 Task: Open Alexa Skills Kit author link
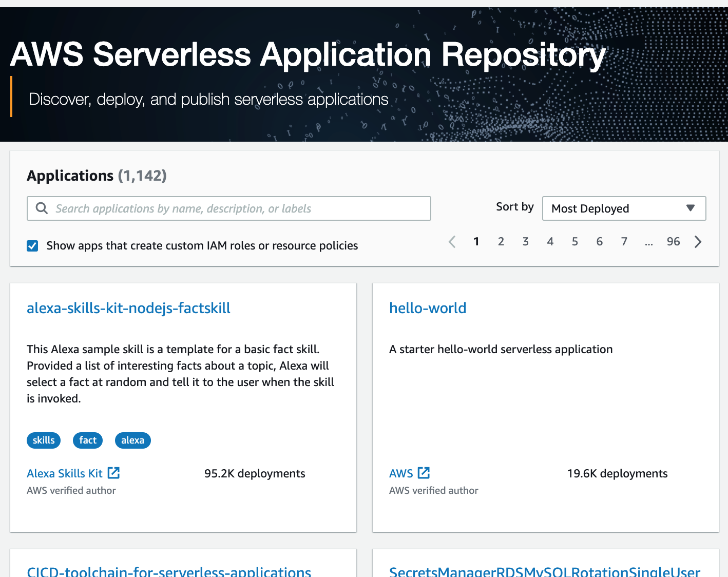[x=65, y=473]
